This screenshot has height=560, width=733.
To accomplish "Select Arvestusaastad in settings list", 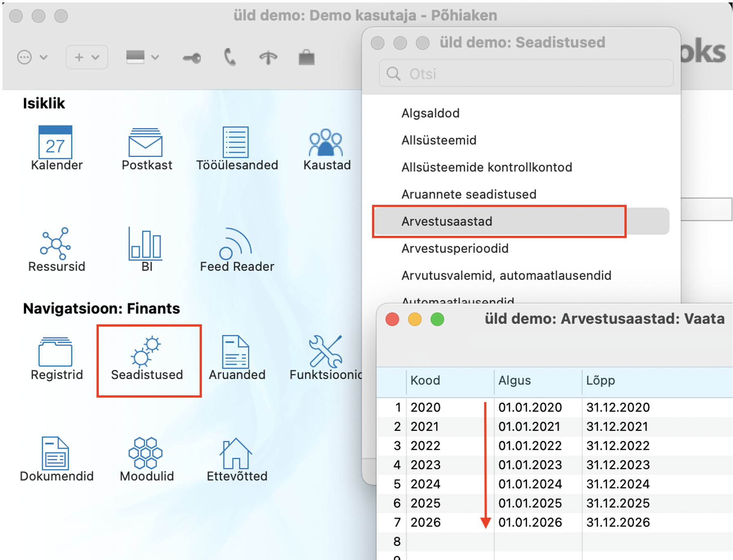I will pyautogui.click(x=447, y=221).
